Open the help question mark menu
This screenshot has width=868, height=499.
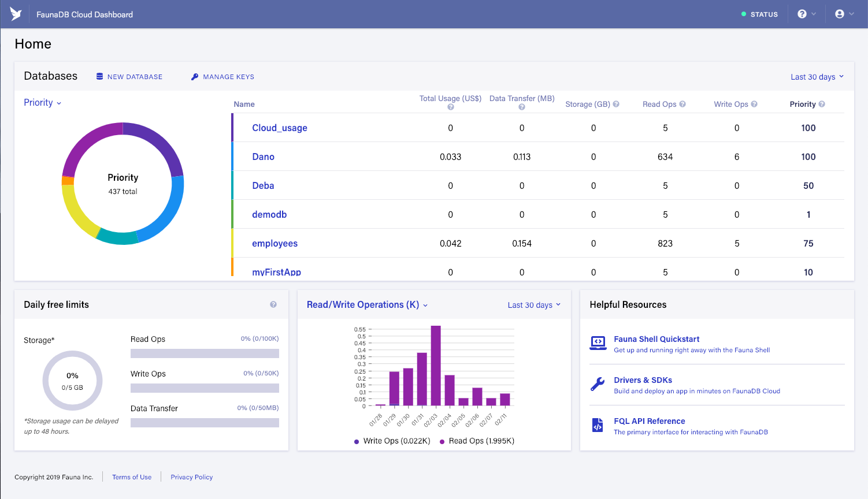click(x=802, y=14)
